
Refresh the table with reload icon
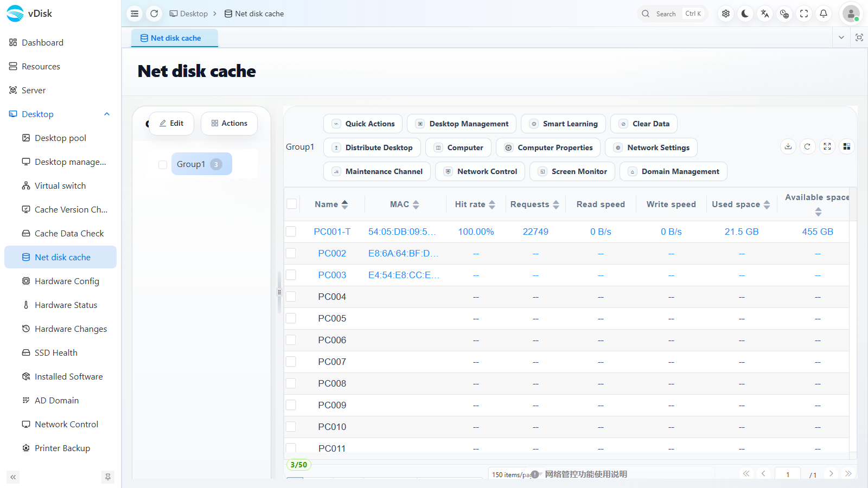[x=808, y=146]
